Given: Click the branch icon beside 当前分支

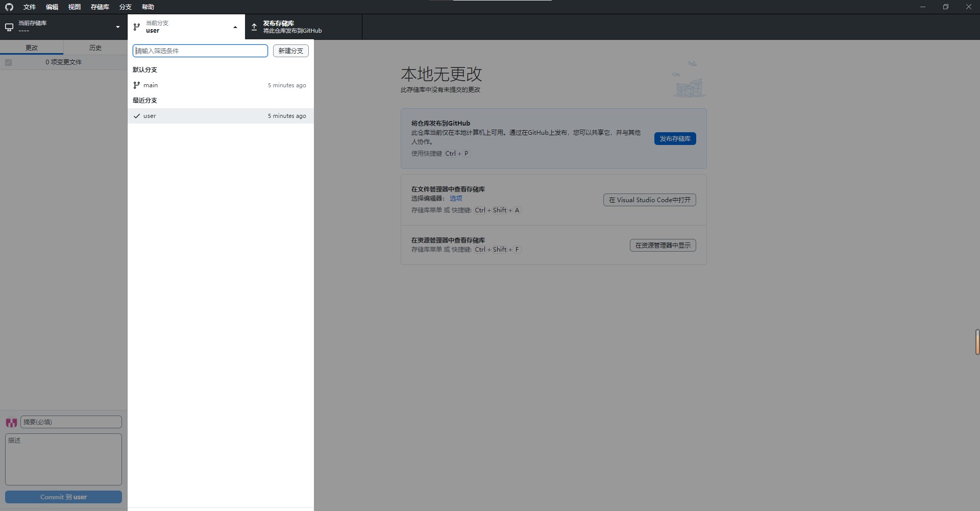Looking at the screenshot, I should (137, 27).
